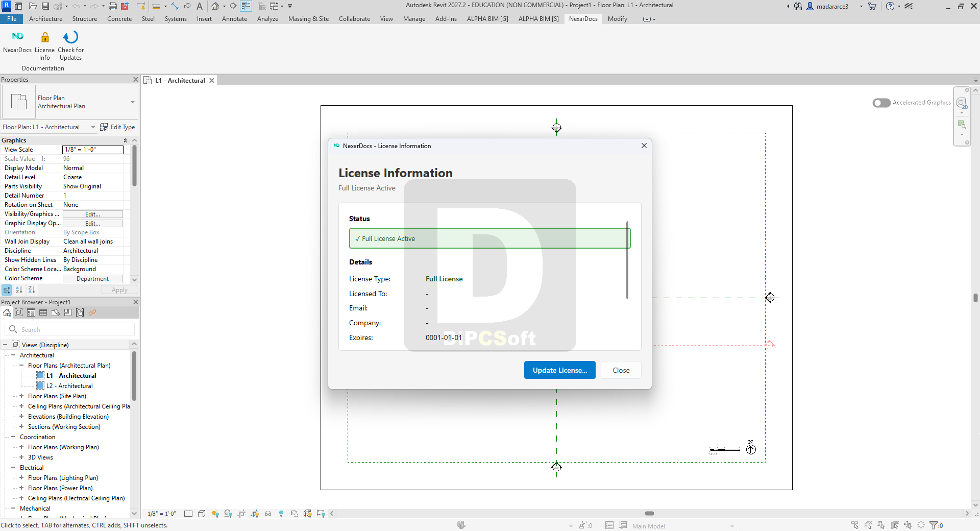Click the Open file icon in quick access toolbar

coord(33,6)
